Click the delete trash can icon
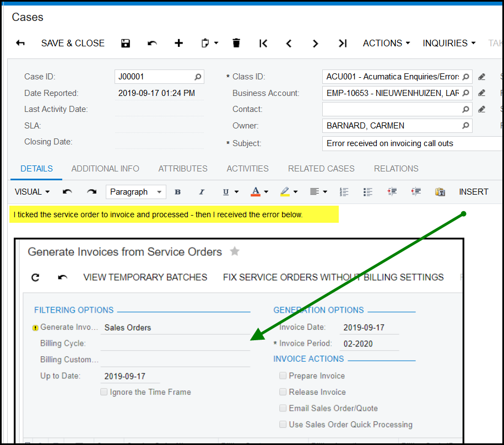 (236, 43)
